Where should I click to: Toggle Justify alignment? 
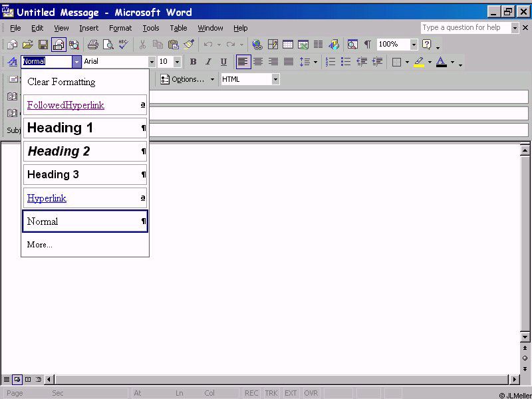click(x=289, y=62)
